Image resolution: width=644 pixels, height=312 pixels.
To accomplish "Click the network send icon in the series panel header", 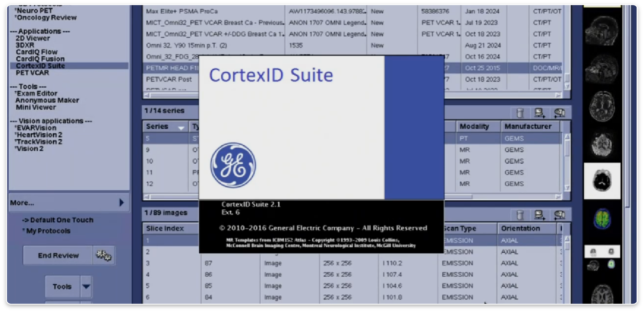I will point(539,113).
